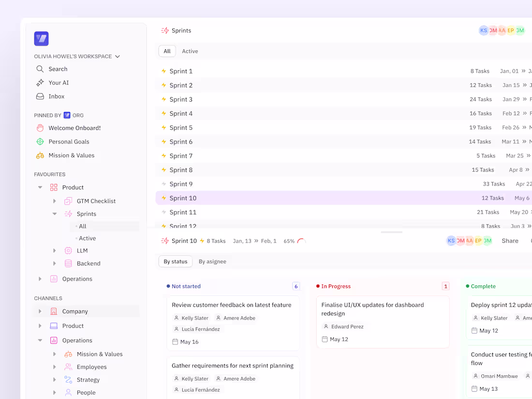Select the Your AI sparkle icon

pos(40,82)
